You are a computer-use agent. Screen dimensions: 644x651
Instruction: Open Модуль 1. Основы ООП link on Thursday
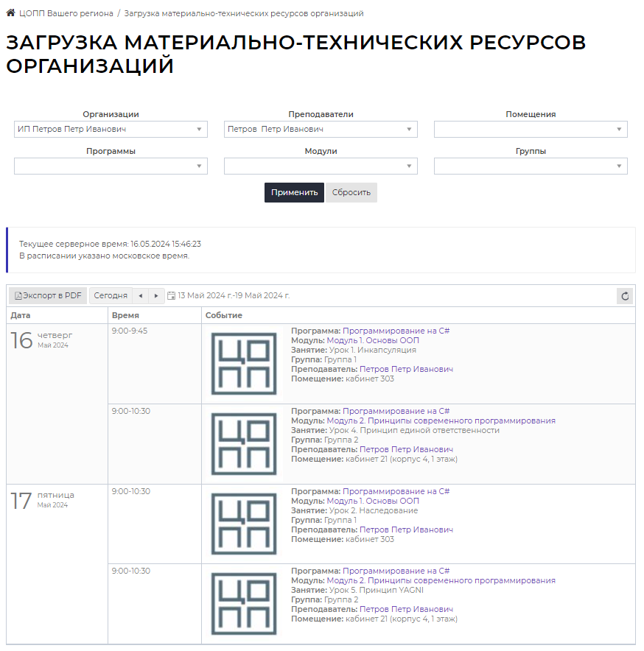(373, 341)
